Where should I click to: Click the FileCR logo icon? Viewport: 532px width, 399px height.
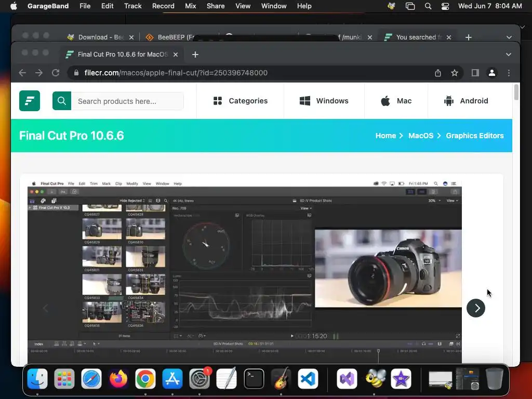click(x=30, y=101)
